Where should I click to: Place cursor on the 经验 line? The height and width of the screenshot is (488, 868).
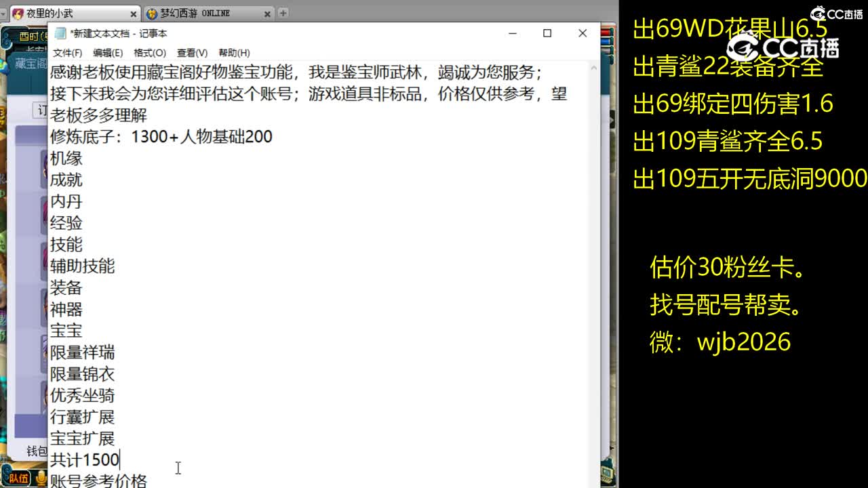(66, 223)
